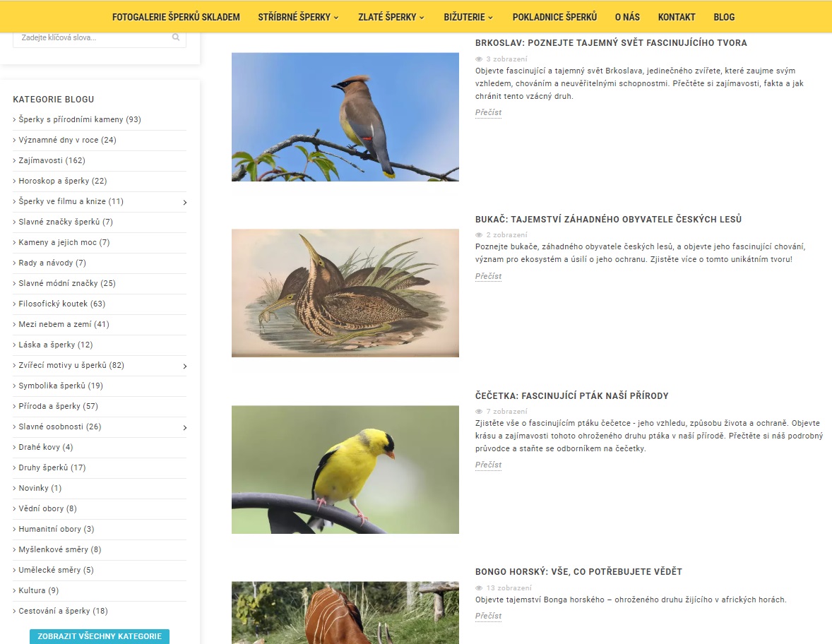The width and height of the screenshot is (832, 644).
Task: Click the eye icon beside 13 zobrazení
Action: tap(479, 588)
